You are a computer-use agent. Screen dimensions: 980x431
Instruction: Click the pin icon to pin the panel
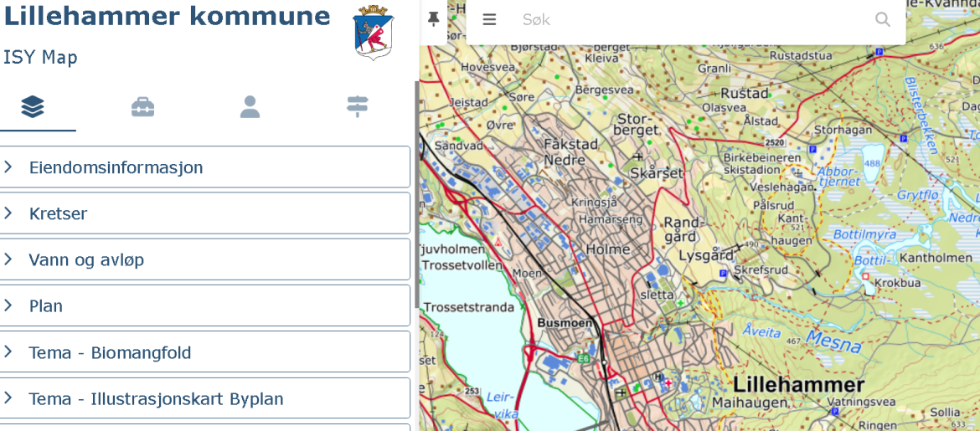tap(433, 19)
